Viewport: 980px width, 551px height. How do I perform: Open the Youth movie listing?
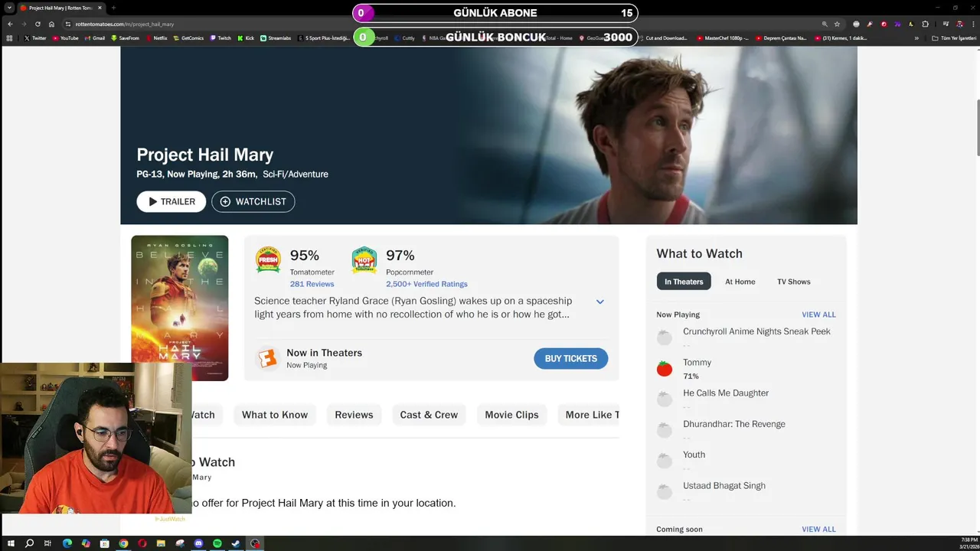click(x=694, y=455)
